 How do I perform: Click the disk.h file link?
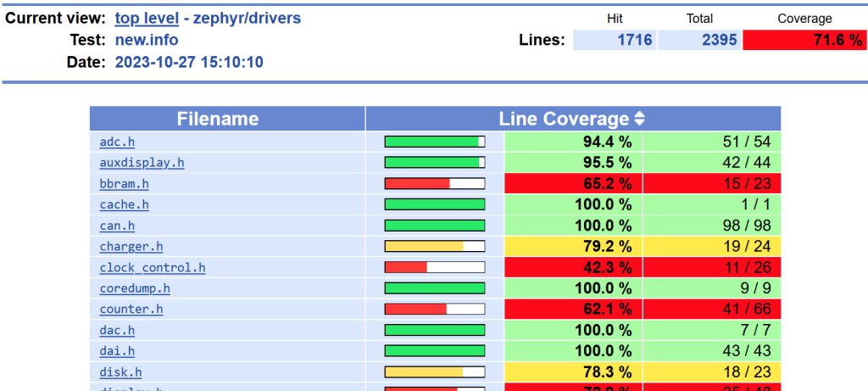[120, 372]
